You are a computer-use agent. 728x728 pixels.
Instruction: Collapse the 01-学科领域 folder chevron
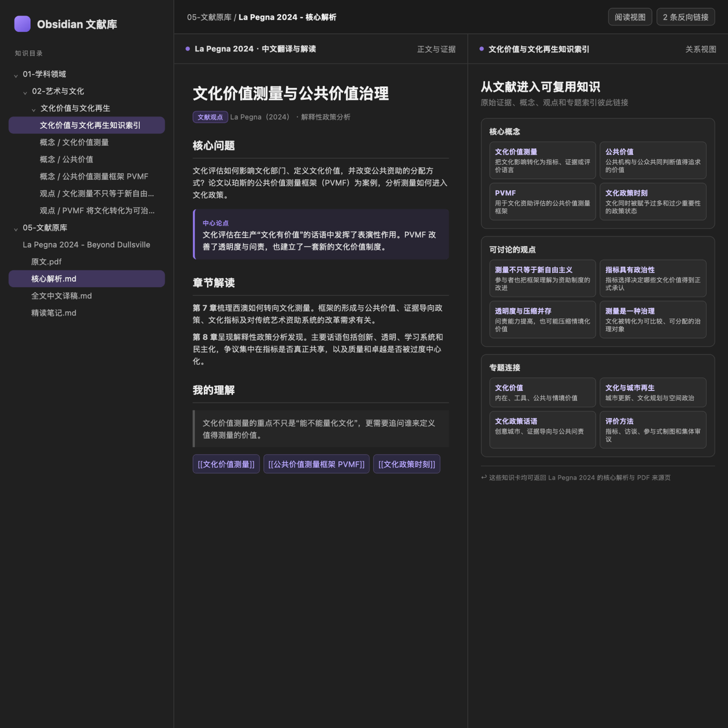[16, 75]
